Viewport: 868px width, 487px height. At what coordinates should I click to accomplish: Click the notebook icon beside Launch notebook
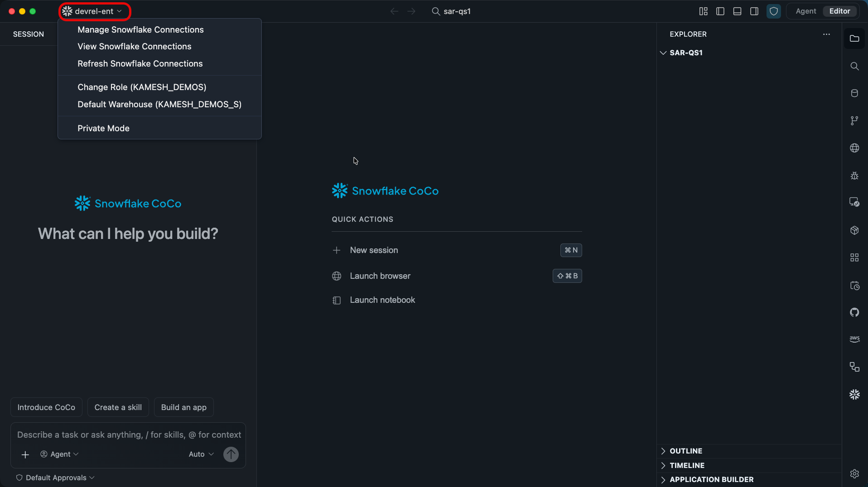pos(337,301)
